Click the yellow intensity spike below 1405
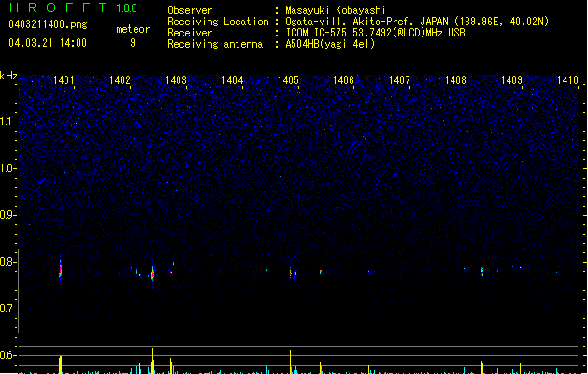 (x=290, y=362)
